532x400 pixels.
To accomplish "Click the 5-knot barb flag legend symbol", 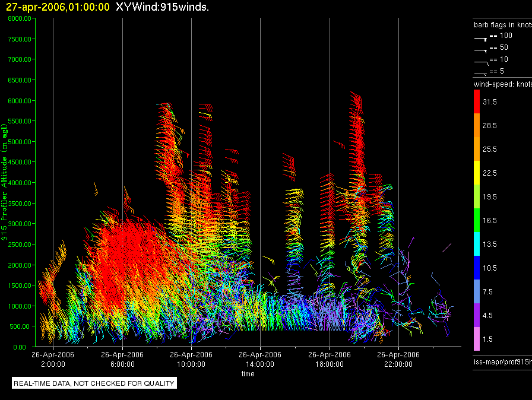I will [480, 74].
